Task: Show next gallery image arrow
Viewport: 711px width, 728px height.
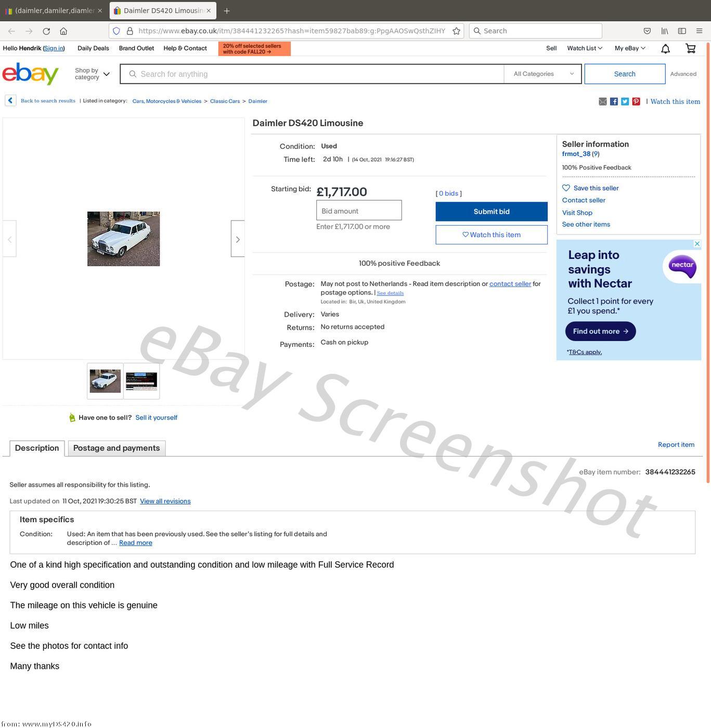Action: click(238, 239)
